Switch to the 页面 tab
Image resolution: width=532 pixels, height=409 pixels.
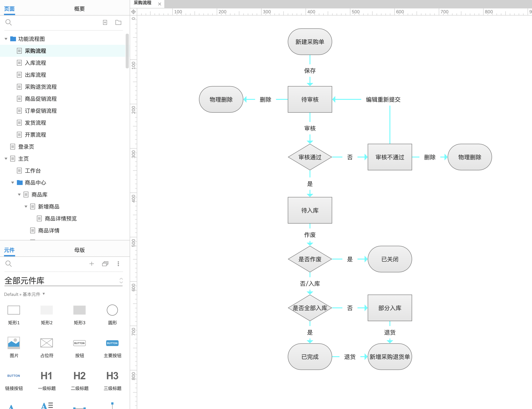coord(9,9)
